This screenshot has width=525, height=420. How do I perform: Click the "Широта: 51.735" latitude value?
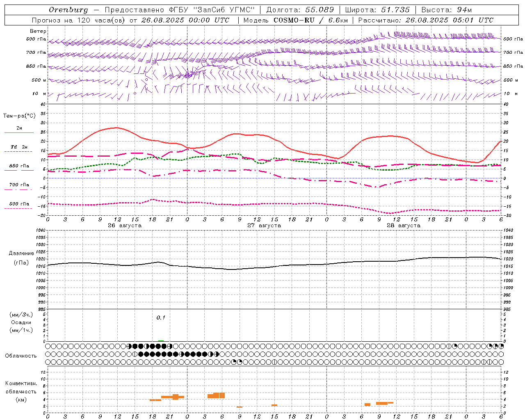point(377,10)
